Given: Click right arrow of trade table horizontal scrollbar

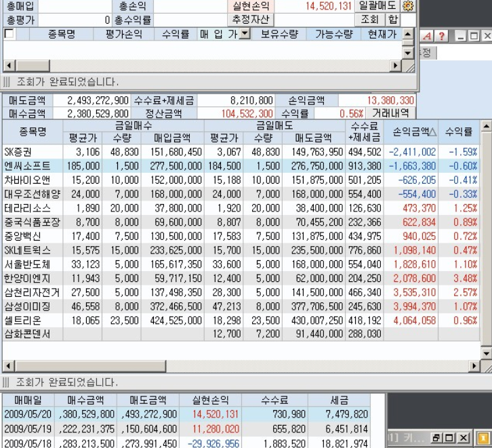Looking at the screenshot, I should pos(474,366).
